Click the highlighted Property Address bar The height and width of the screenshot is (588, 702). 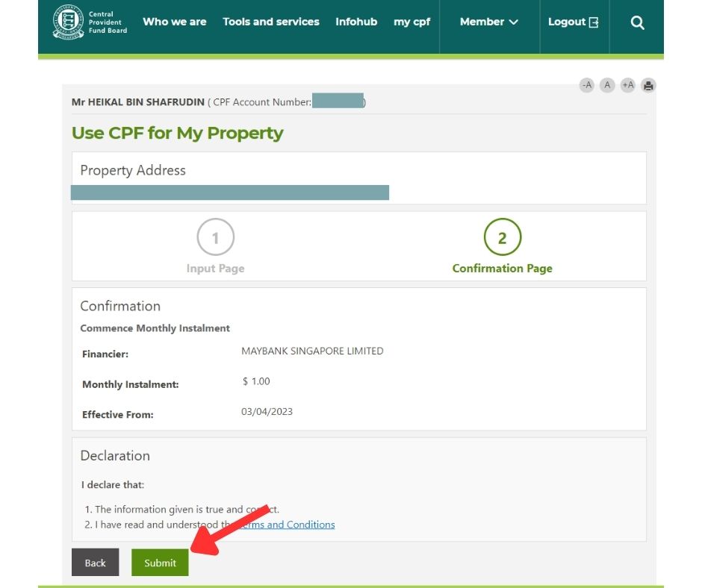point(230,193)
